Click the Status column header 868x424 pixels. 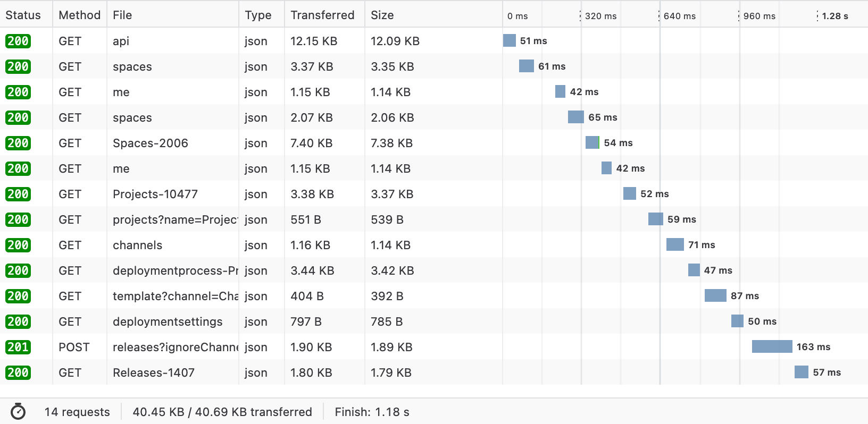pos(22,14)
